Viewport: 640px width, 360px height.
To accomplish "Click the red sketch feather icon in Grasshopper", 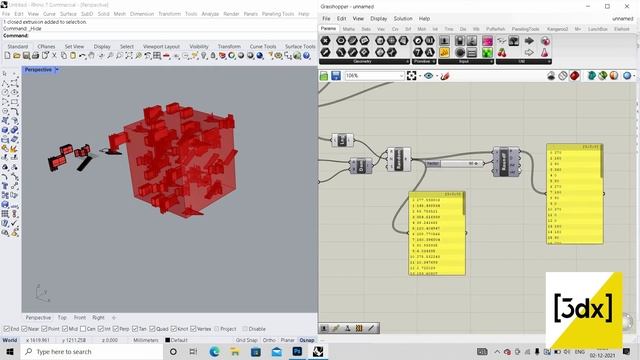I will pyautogui.click(x=445, y=76).
